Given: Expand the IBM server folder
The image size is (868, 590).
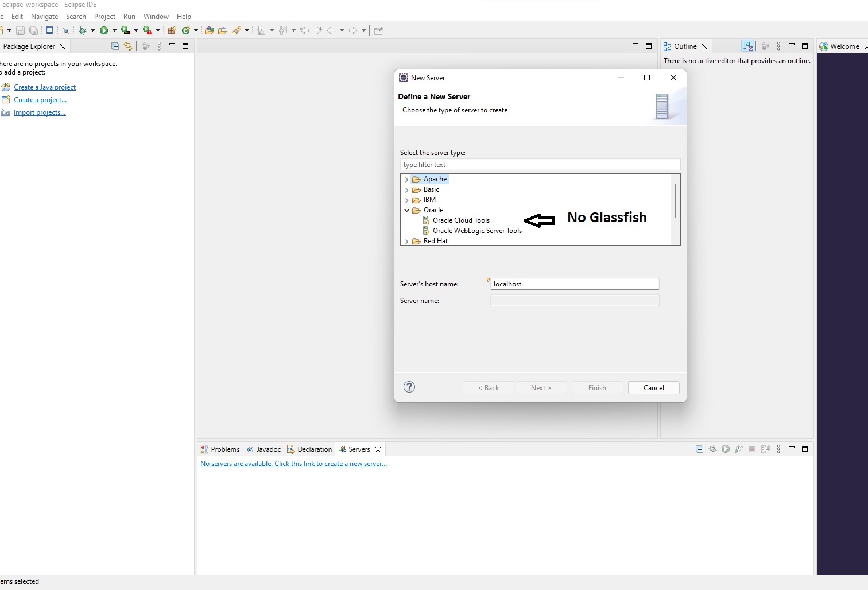Looking at the screenshot, I should tap(406, 200).
